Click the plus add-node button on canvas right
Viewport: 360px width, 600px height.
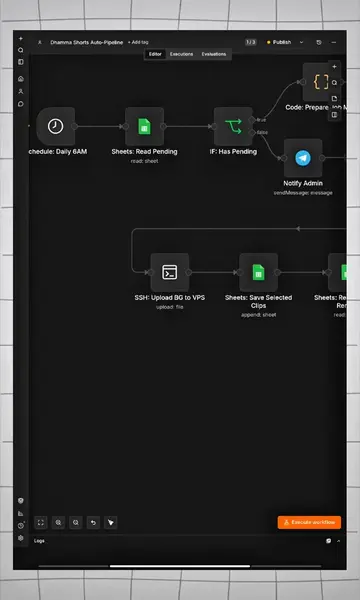point(334,67)
